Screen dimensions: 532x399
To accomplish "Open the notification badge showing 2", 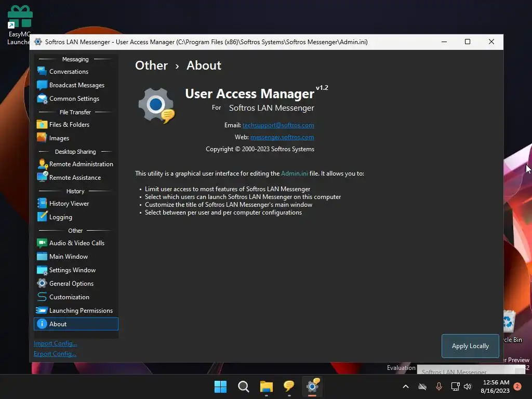I will click(517, 387).
